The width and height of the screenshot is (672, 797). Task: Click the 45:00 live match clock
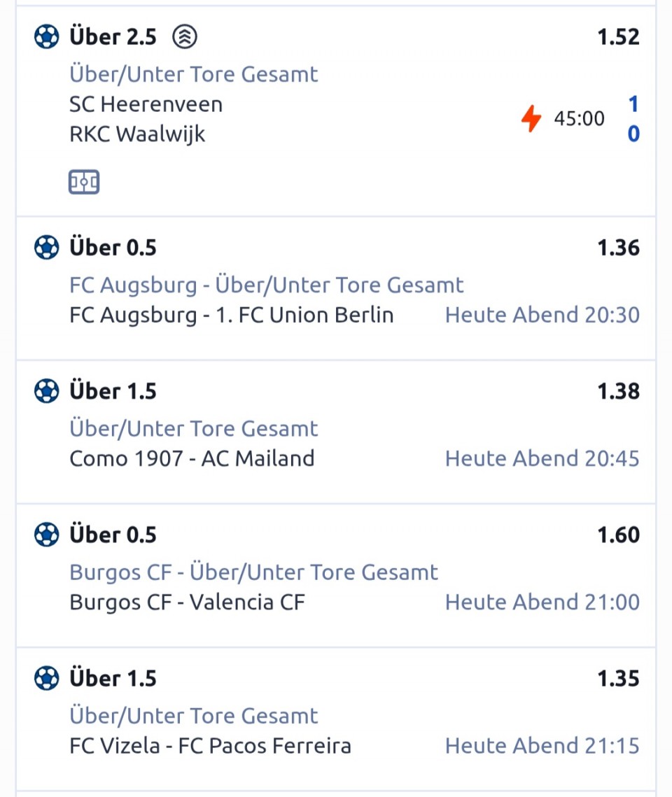point(579,119)
